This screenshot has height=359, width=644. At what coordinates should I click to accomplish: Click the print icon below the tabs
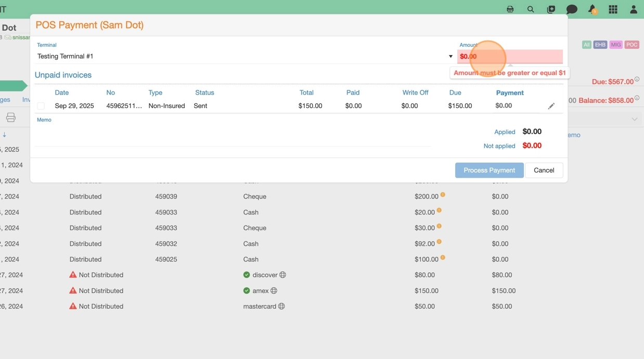click(11, 117)
